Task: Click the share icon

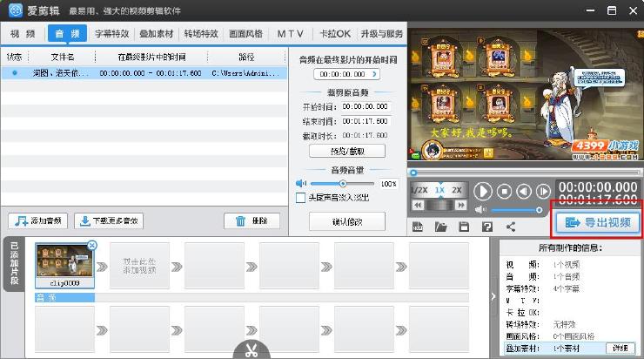Action: 511,227
